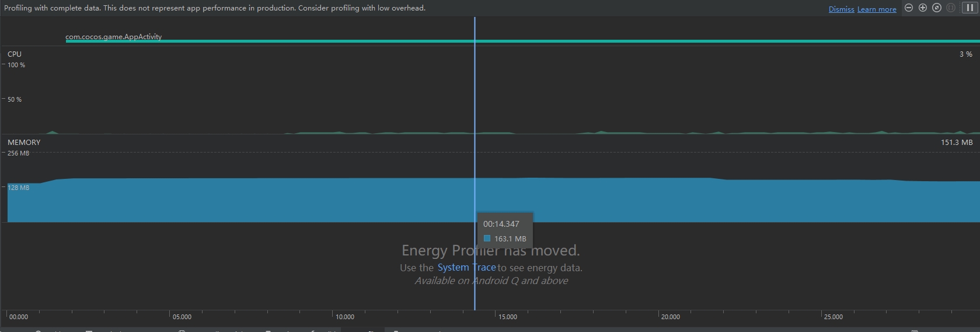
Task: Click the 151.3 MB memory readout
Action: tap(956, 142)
